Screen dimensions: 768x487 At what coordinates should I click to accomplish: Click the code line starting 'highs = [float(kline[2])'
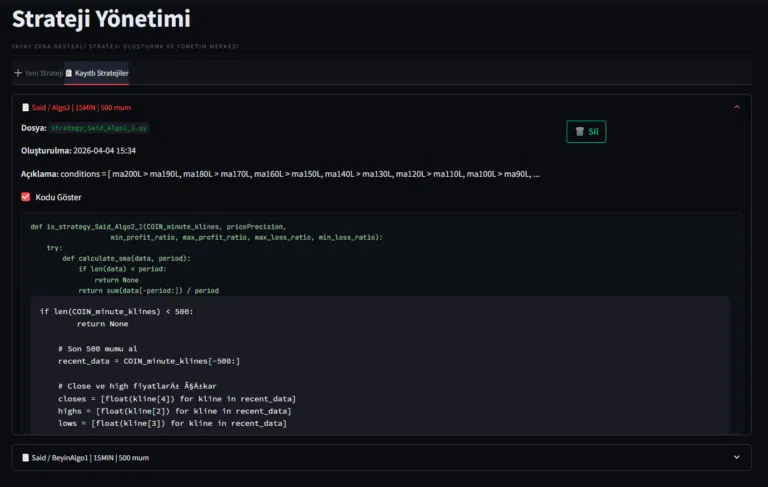pos(174,411)
